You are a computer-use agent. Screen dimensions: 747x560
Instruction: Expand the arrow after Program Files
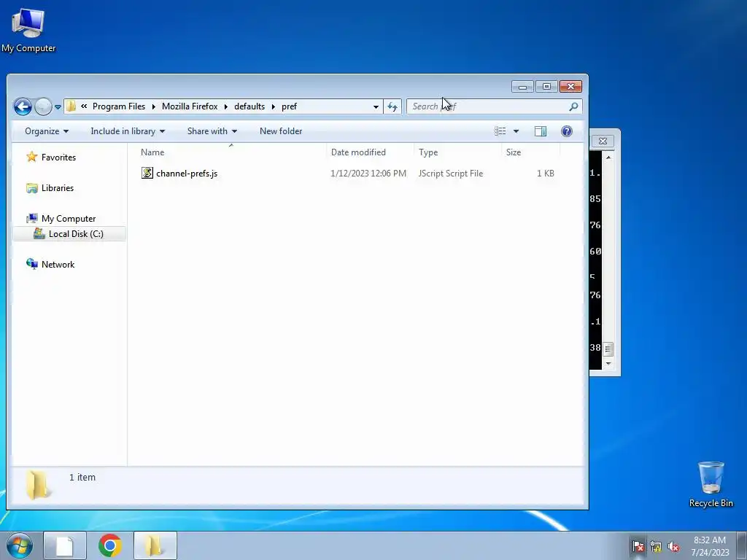click(153, 106)
